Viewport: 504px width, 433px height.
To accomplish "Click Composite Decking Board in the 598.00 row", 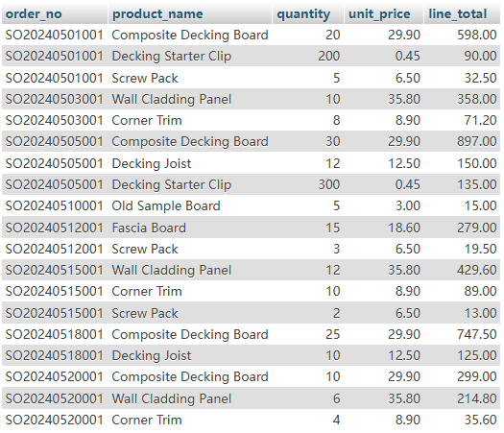I will (x=190, y=35).
